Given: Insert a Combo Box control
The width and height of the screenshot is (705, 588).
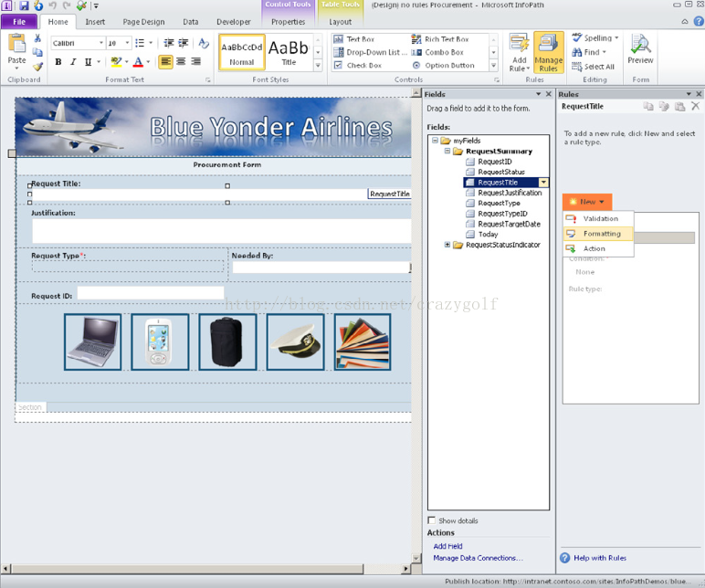Looking at the screenshot, I should coord(437,53).
